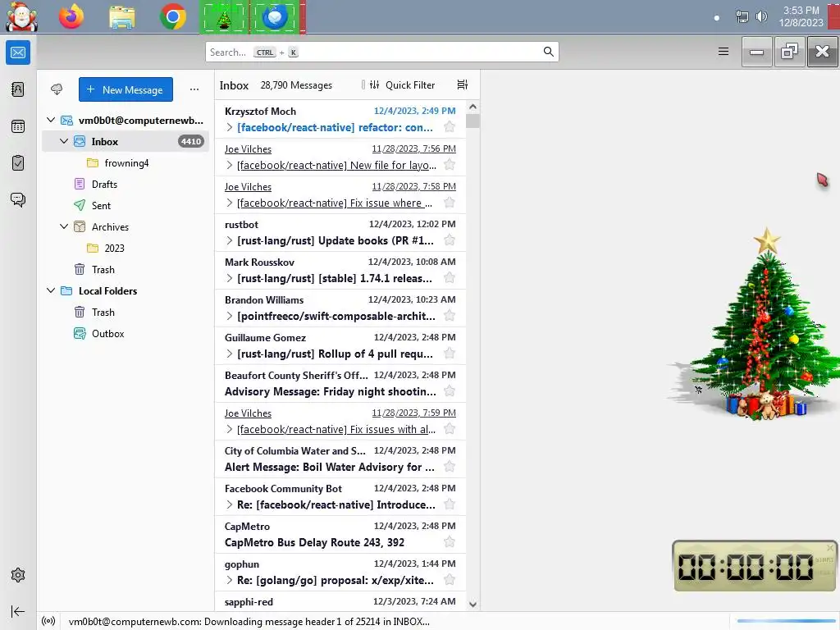Open the Mail space icon
This screenshot has width=840, height=630.
(18, 52)
